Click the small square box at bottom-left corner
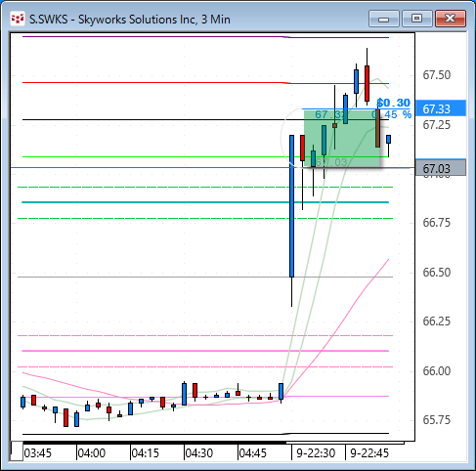The height and width of the screenshot is (471, 476). (17, 451)
